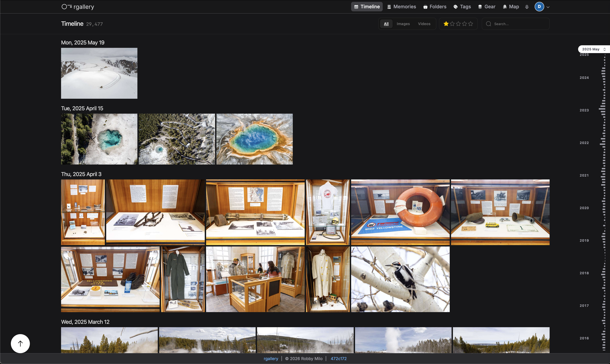Open the notifications bell icon
Screen dimensions: 610x364
527,7
